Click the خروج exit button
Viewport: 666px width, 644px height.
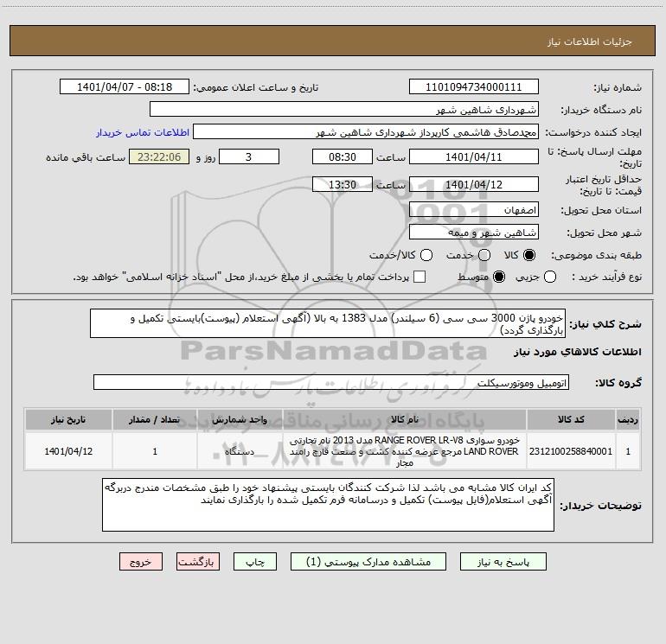click(x=141, y=562)
